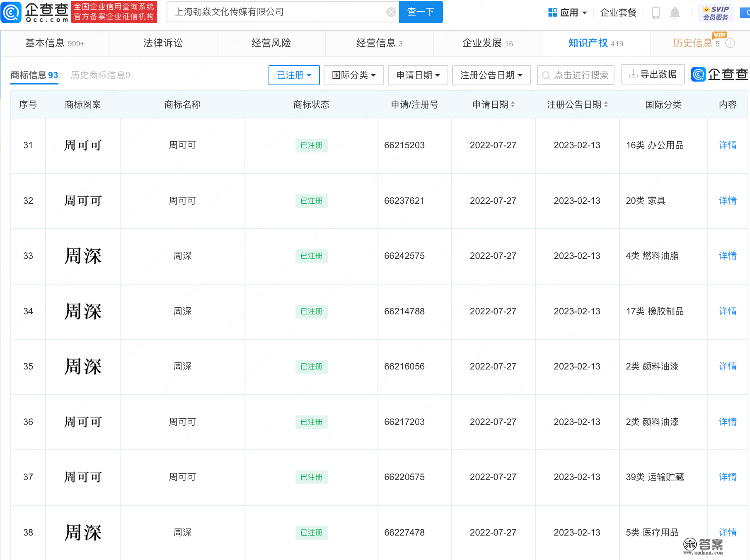Viewport: 750px width, 560px height.
Task: Click the 商标名称 column header
Action: [182, 105]
